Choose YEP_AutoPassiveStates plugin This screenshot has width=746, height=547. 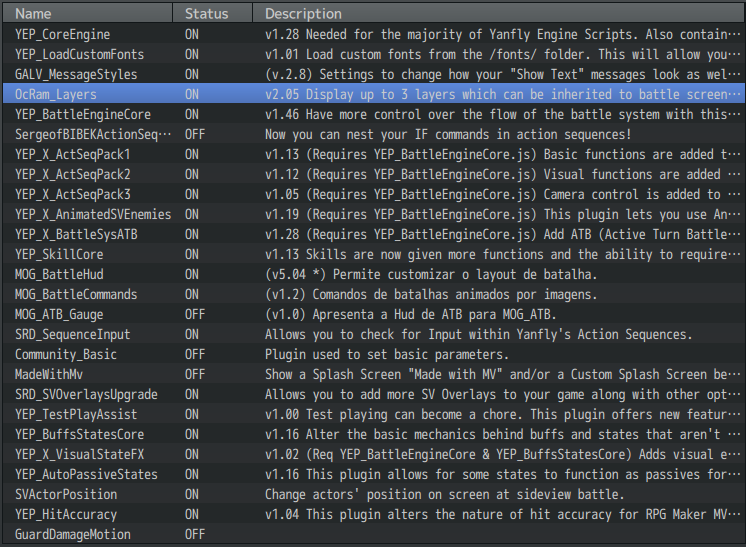pyautogui.click(x=86, y=474)
